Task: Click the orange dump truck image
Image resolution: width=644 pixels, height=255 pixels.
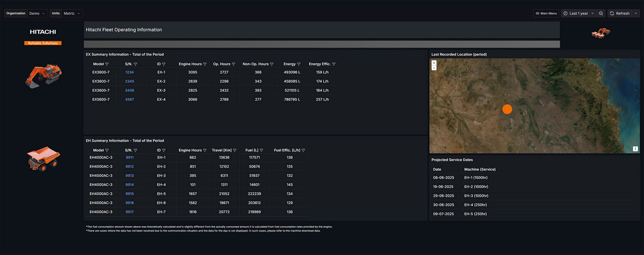Action: click(43, 158)
